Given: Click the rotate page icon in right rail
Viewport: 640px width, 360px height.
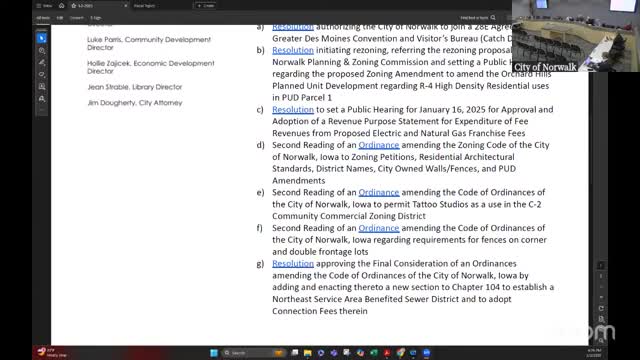Looking at the screenshot, I should (x=601, y=308).
